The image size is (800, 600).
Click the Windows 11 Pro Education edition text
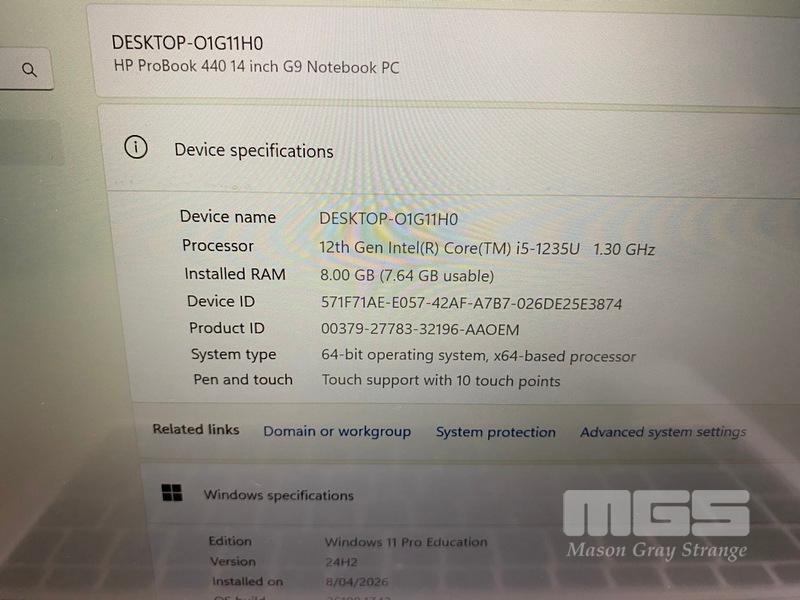pos(406,542)
